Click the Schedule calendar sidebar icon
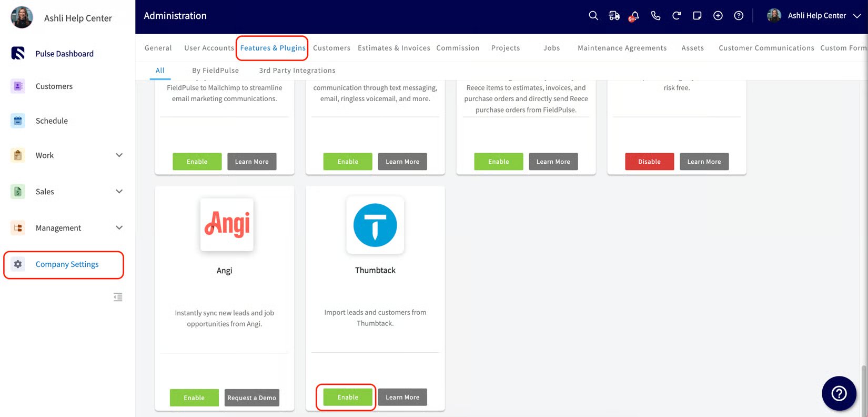This screenshot has height=417, width=868. 18,121
